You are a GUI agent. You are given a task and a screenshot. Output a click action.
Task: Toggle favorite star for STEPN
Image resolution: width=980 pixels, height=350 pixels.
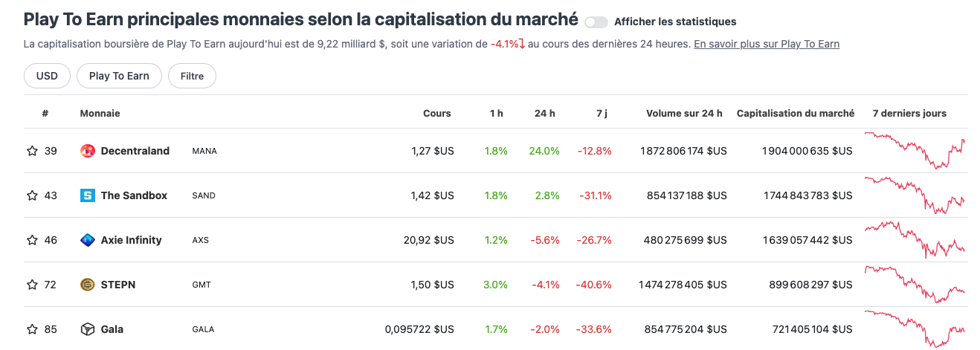[32, 285]
